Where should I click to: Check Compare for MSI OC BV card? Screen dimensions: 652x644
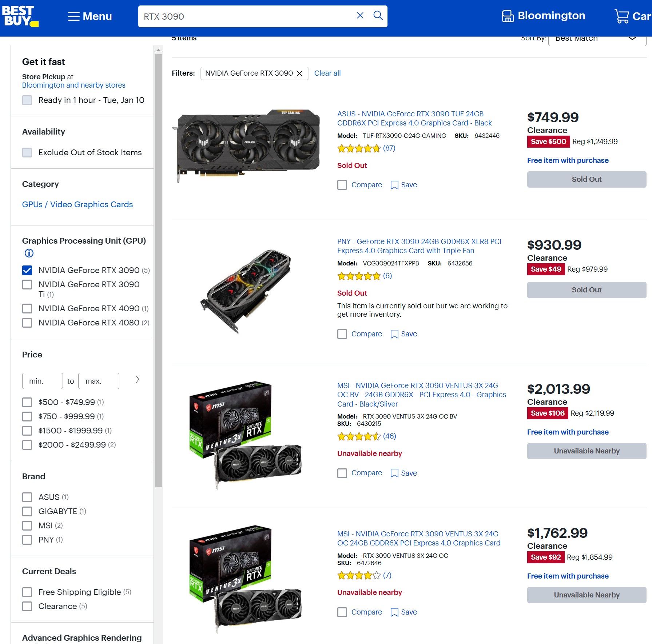(342, 473)
